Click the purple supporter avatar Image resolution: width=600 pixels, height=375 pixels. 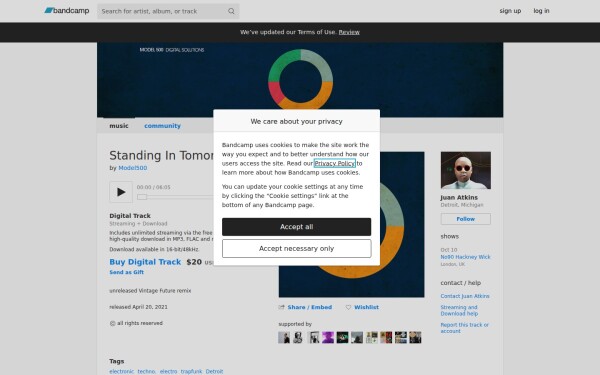(328, 338)
